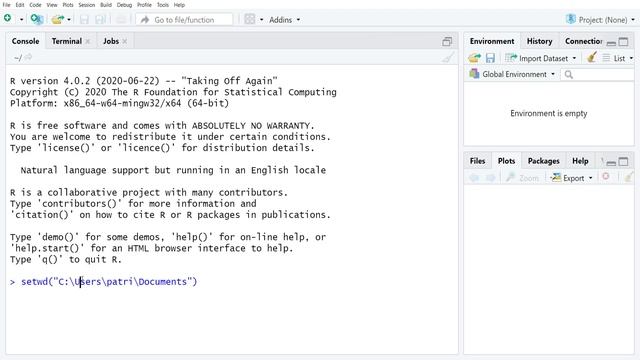Screen dimensions: 640x360
Task: Maximize the Plots pane
Action: (623, 162)
